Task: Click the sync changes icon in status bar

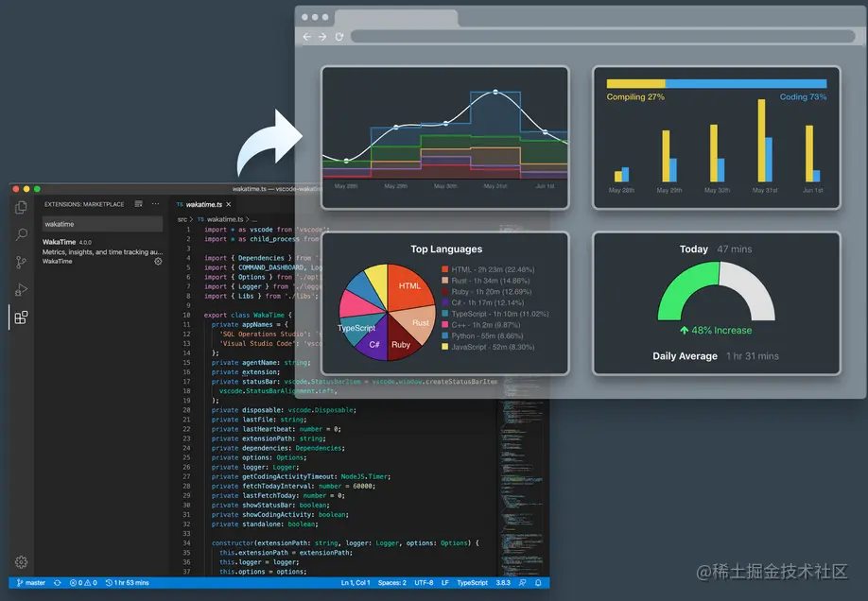Action: [57, 583]
